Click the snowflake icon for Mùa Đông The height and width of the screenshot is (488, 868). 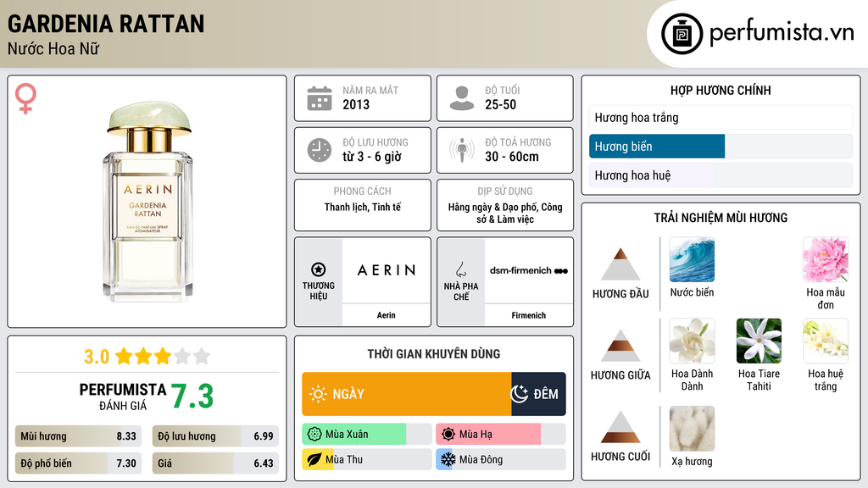pos(448,460)
